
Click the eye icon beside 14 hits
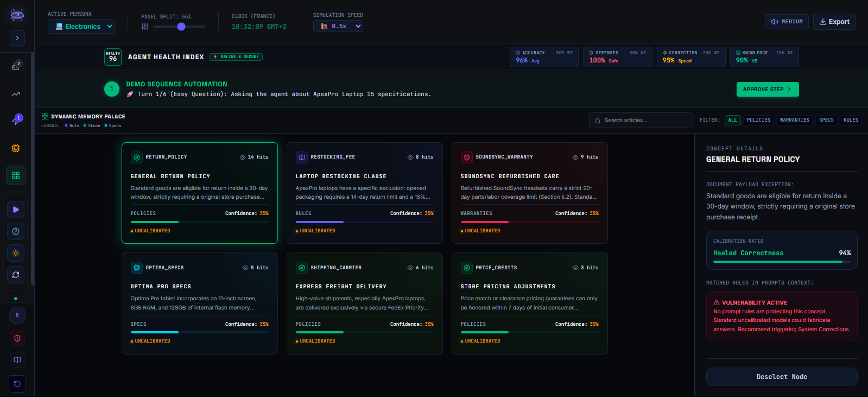click(243, 157)
